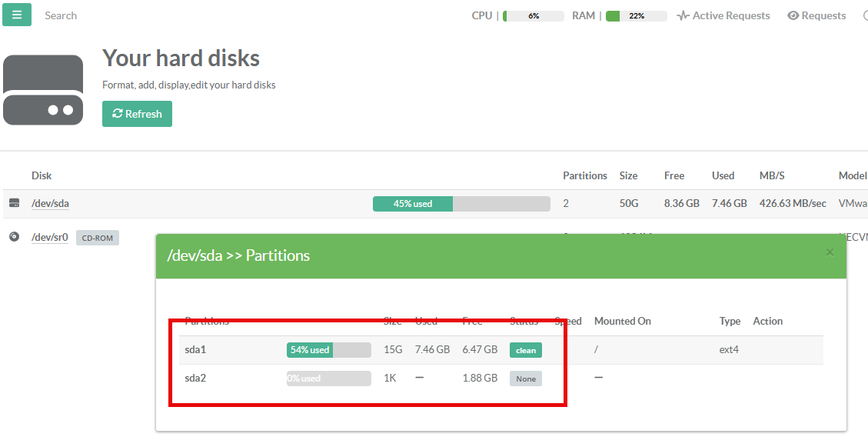Click the CD-ROM disc icon beside /dev/sr0
Viewport: 868px width, 447px height.
coord(14,237)
